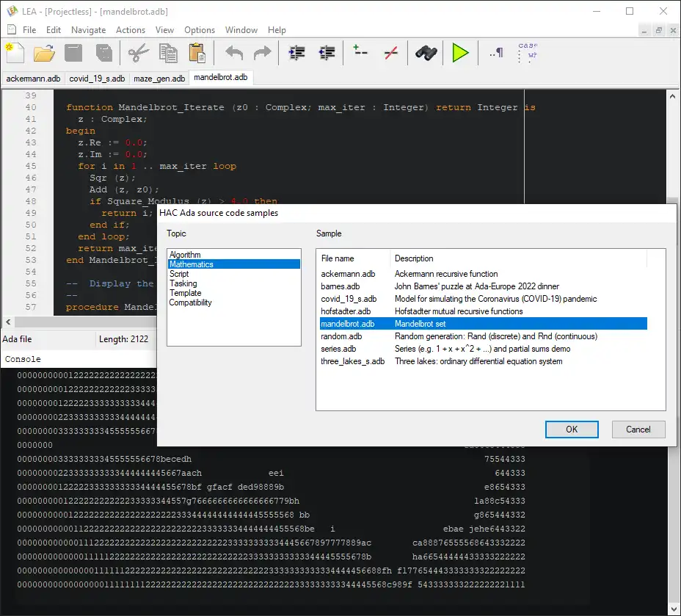Open the Navigate menu
Viewport: 681px width, 616px height.
click(88, 30)
